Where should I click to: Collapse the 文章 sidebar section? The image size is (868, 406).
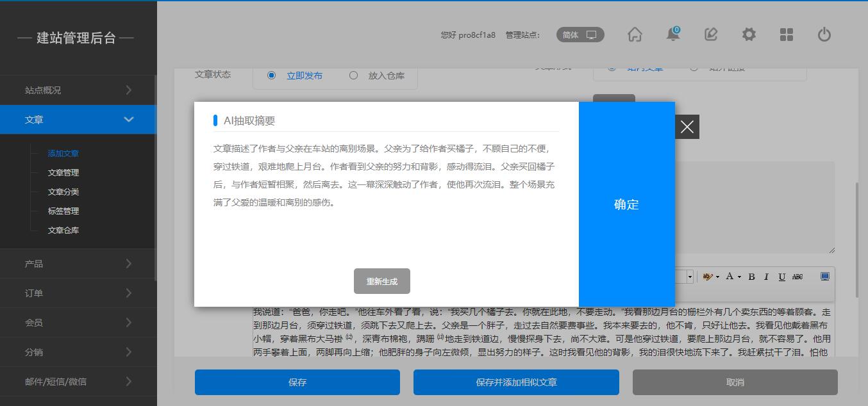tap(77, 120)
